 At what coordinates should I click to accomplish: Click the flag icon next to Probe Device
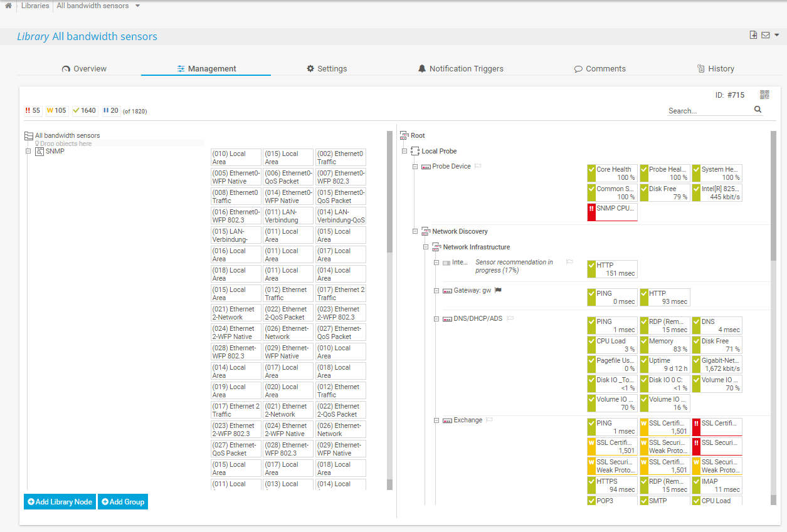tap(478, 166)
